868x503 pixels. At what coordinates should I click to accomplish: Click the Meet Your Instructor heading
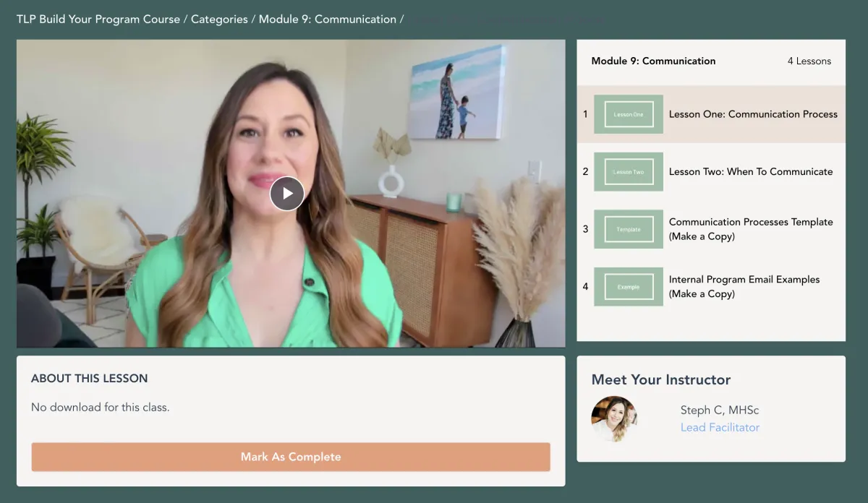(x=661, y=379)
